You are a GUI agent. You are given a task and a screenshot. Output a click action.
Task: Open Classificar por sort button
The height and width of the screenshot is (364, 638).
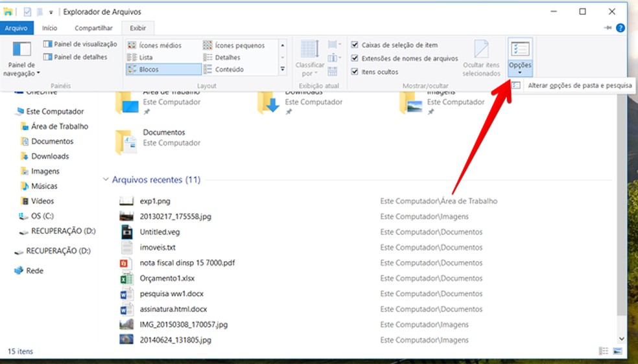(x=310, y=58)
